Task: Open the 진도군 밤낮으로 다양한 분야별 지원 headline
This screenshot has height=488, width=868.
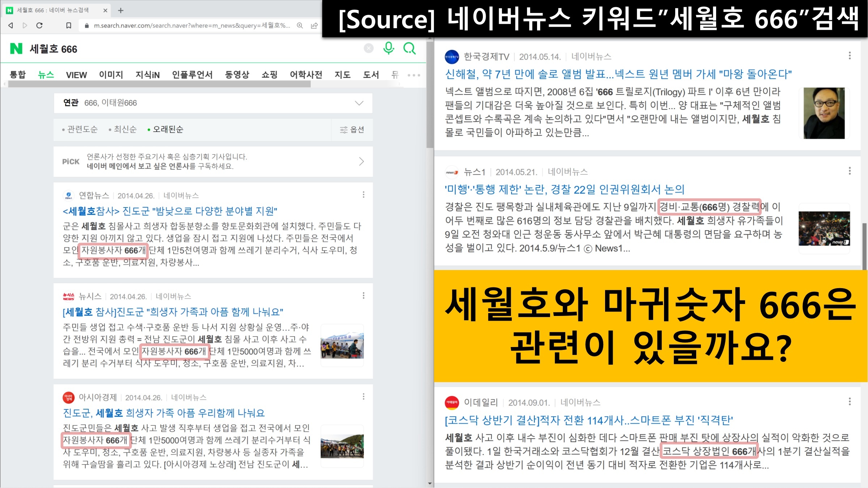Action: (x=170, y=211)
